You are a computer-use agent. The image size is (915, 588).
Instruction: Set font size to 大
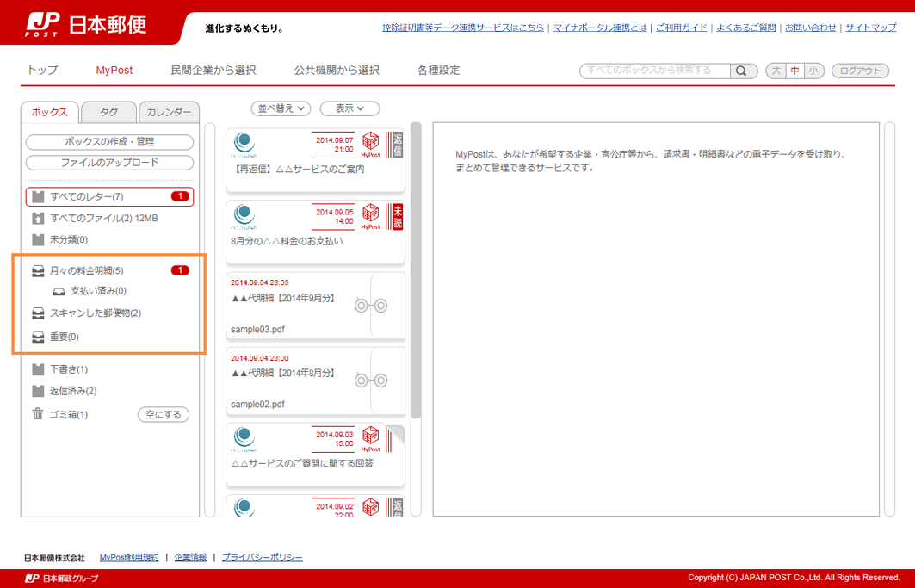(x=776, y=71)
